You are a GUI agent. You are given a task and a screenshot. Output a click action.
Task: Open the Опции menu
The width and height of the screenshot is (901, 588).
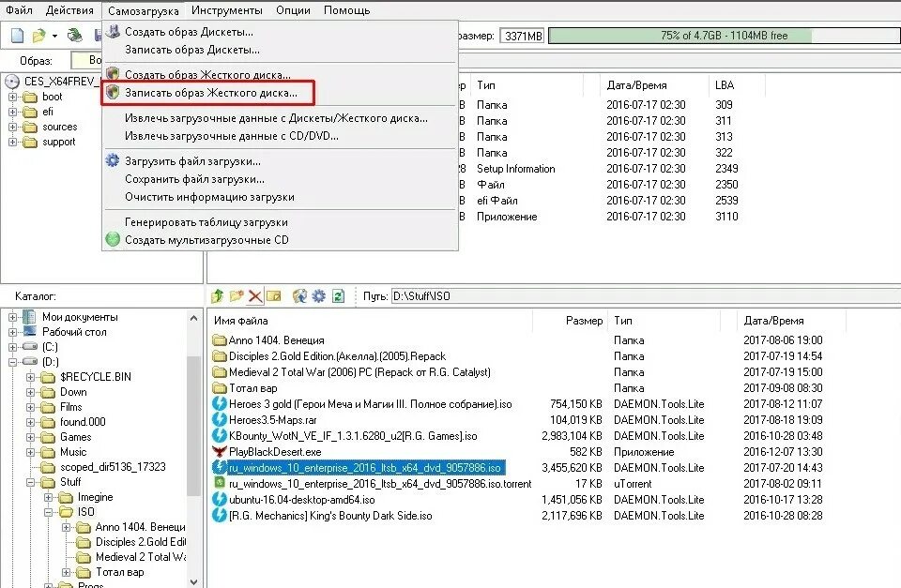[x=293, y=10]
